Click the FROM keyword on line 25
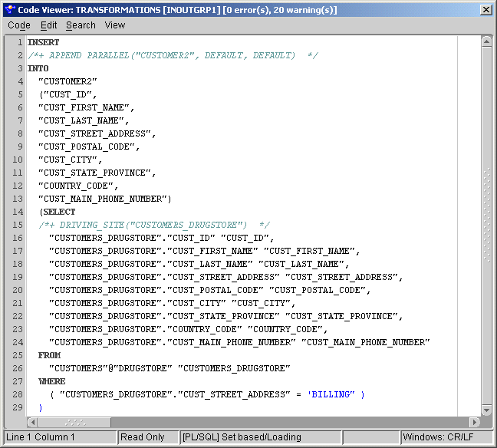497x448 pixels. coord(49,355)
